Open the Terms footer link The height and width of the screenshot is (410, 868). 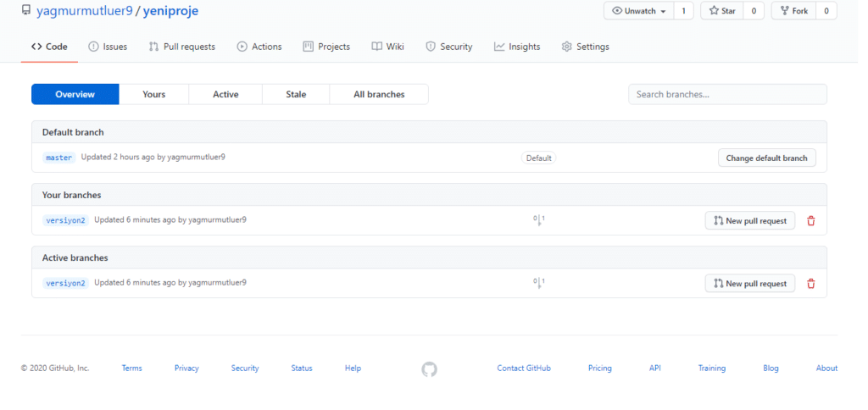(131, 368)
